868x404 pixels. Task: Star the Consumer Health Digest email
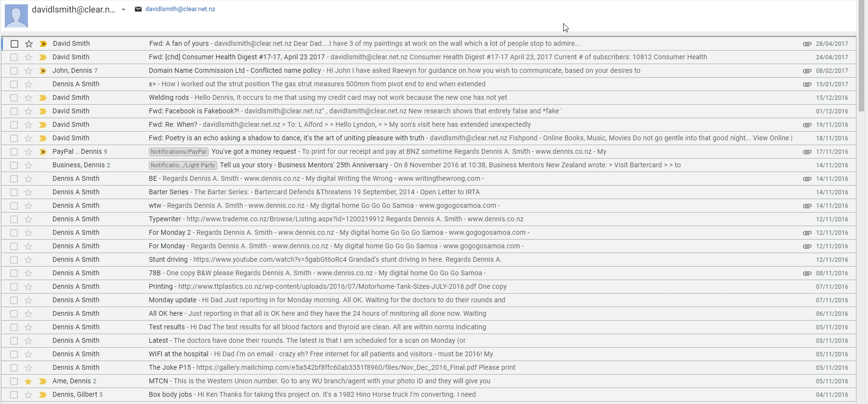click(28, 57)
